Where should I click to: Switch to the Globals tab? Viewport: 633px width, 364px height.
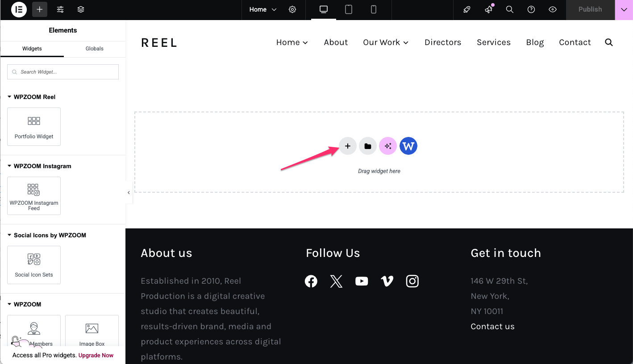pyautogui.click(x=94, y=49)
